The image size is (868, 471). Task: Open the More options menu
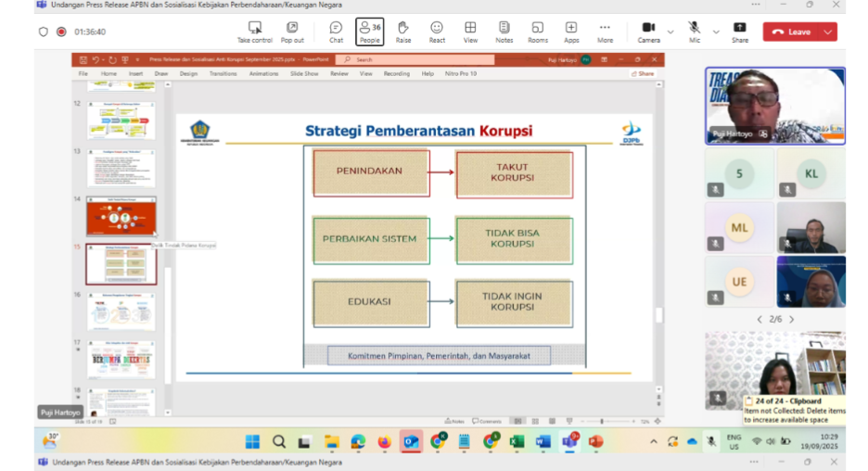(x=605, y=32)
